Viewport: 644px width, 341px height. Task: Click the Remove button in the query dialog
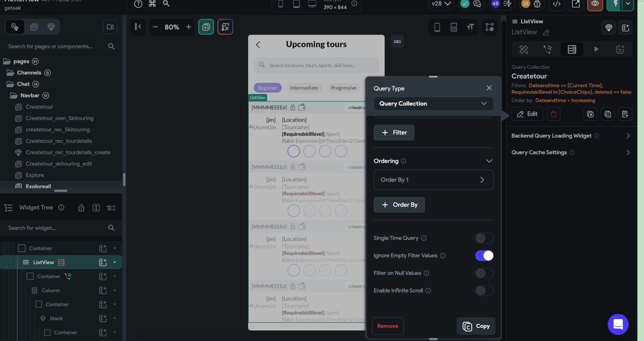(388, 326)
